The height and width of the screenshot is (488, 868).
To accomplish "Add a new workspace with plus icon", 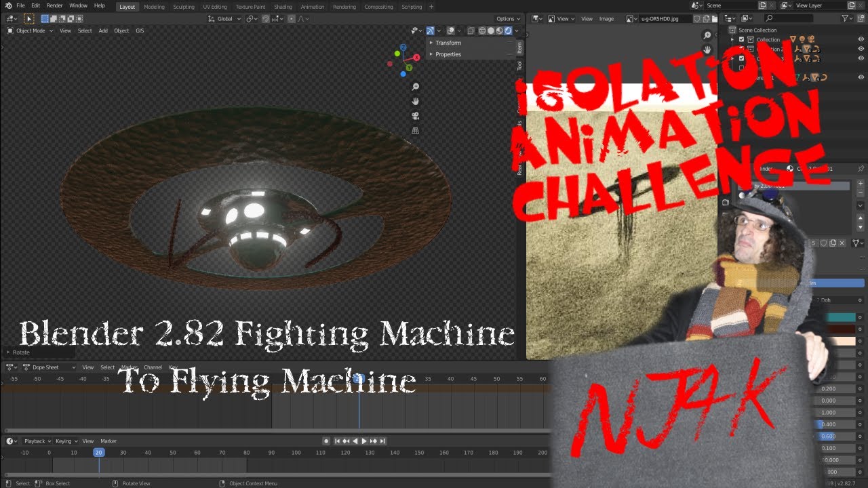I will [x=431, y=7].
